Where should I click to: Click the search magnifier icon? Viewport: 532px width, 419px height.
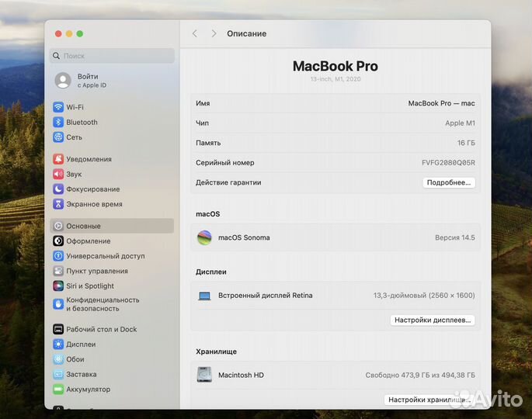[x=57, y=56]
